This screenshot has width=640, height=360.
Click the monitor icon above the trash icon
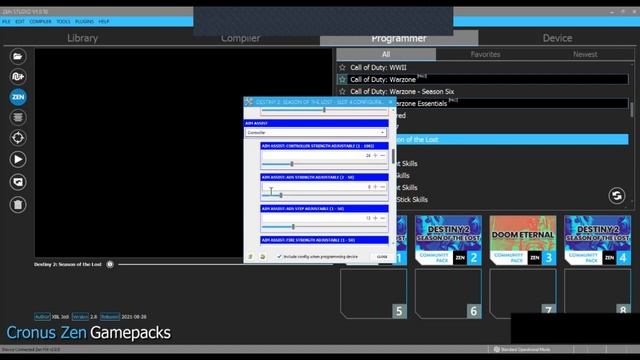[18, 182]
